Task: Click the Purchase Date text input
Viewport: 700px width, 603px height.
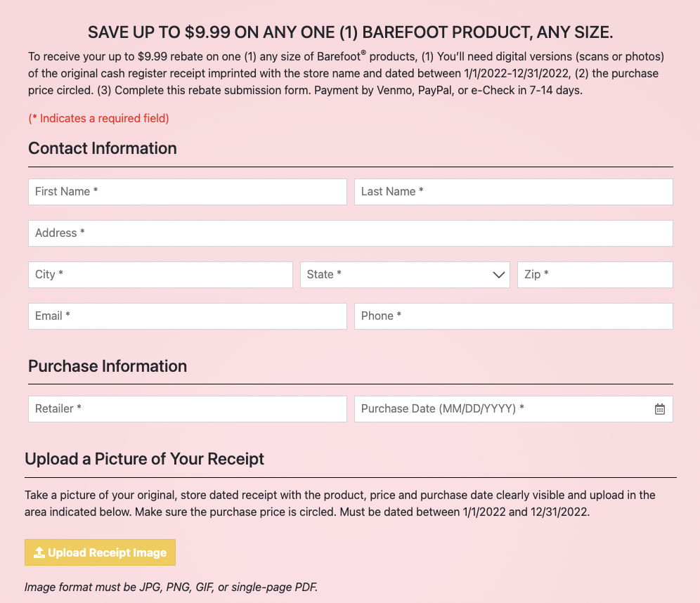Action: 499,409
